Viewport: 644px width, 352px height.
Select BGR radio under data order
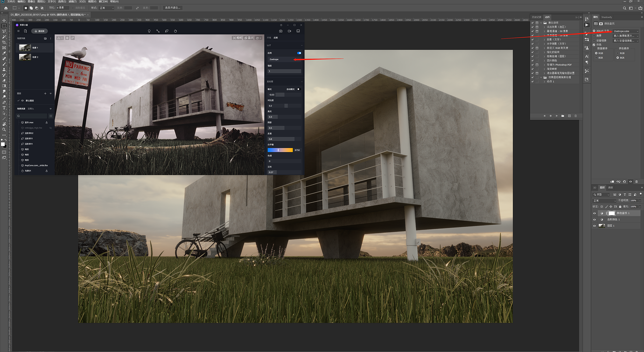596,57
